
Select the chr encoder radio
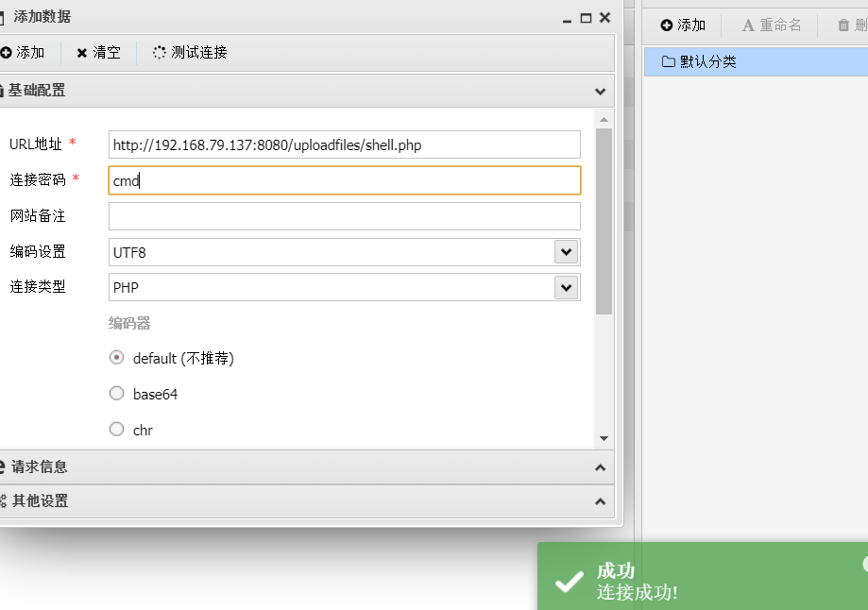coord(116,430)
